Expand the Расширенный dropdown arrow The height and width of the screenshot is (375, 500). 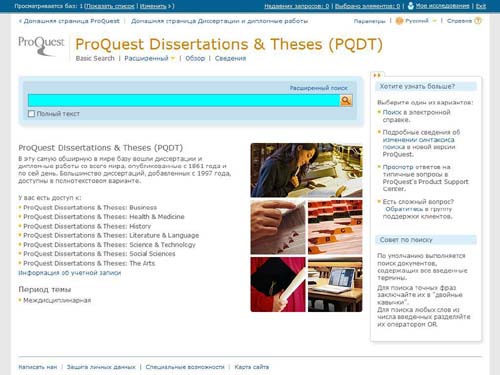tap(173, 58)
